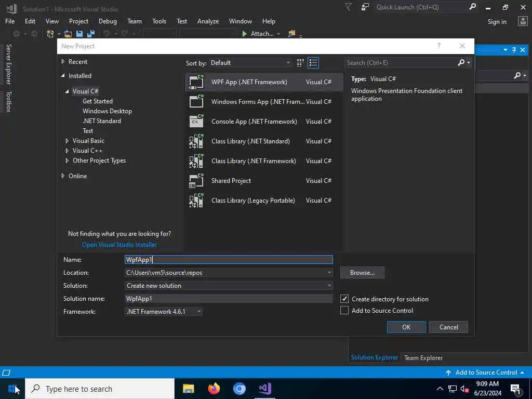This screenshot has height=399, width=532.
Task: Switch to the Solution Explorer tab
Action: coord(374,357)
